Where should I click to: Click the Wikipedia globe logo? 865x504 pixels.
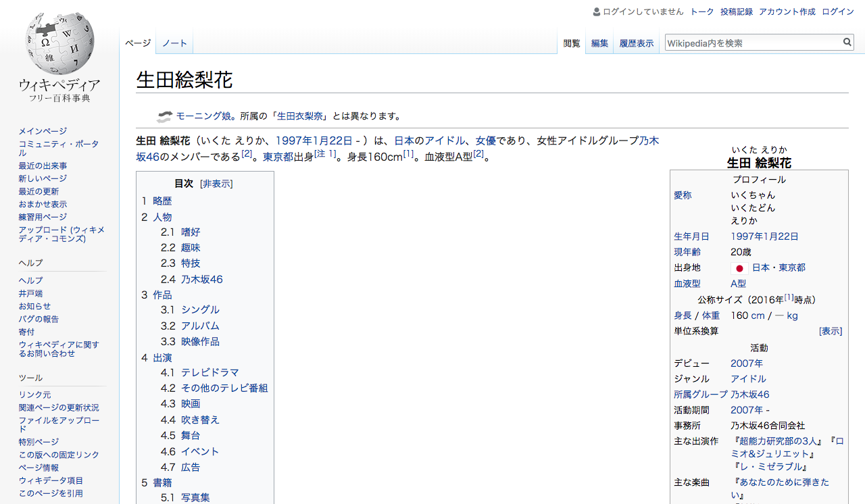click(59, 42)
